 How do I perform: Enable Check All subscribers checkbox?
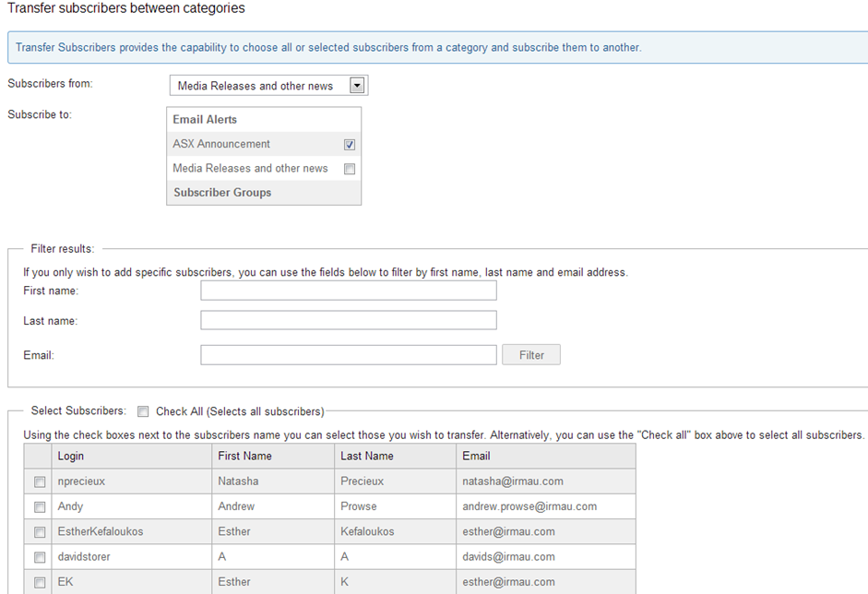[143, 411]
